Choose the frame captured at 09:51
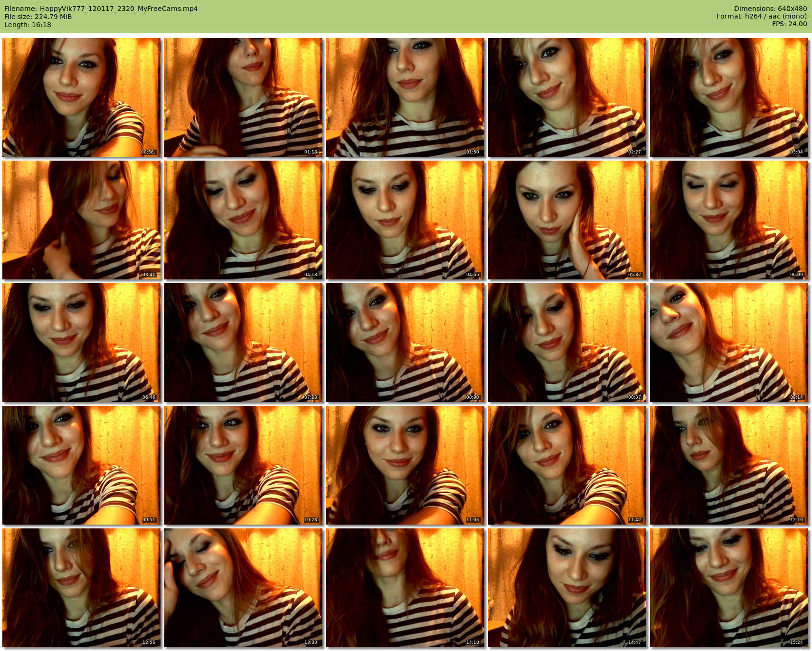The image size is (812, 651). click(x=82, y=465)
